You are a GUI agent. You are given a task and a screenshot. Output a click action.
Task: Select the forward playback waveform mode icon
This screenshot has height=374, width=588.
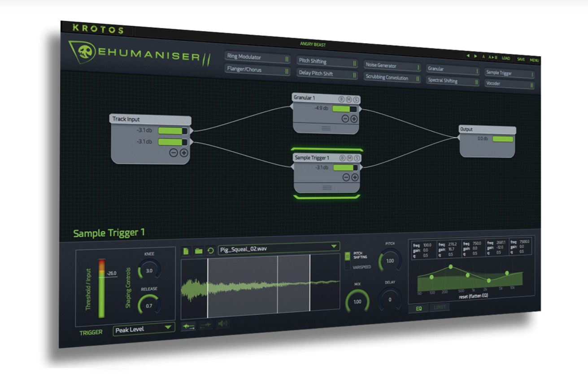pyautogui.click(x=188, y=327)
